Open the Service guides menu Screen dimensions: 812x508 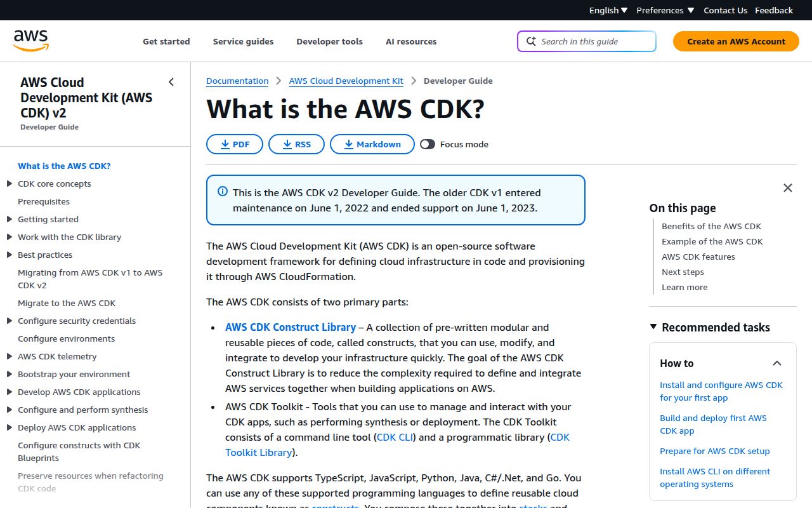(243, 41)
